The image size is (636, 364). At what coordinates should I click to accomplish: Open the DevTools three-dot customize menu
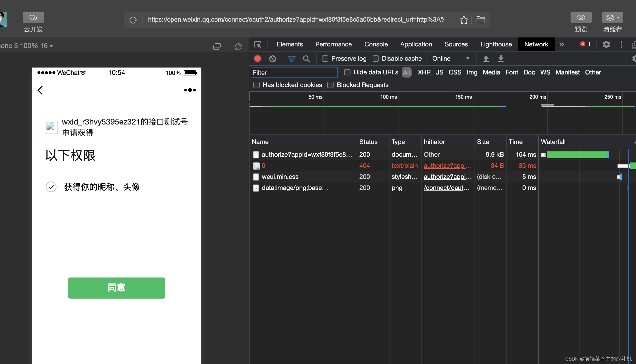pyautogui.click(x=621, y=44)
